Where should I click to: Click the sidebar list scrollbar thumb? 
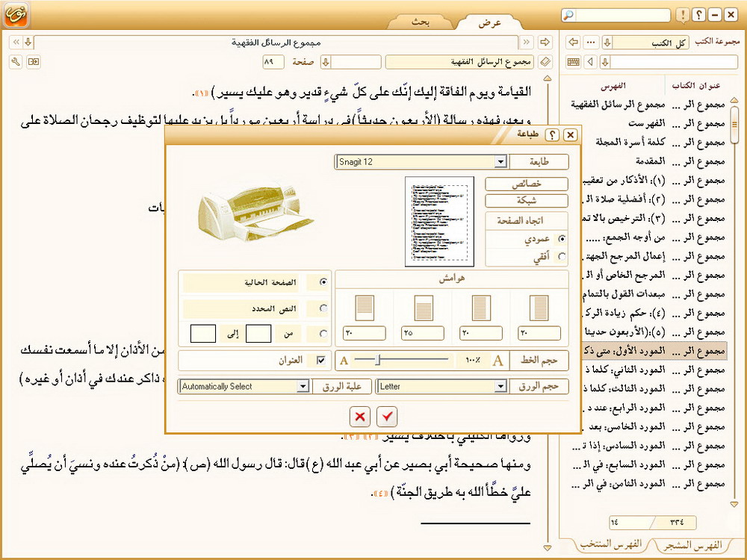(734, 125)
